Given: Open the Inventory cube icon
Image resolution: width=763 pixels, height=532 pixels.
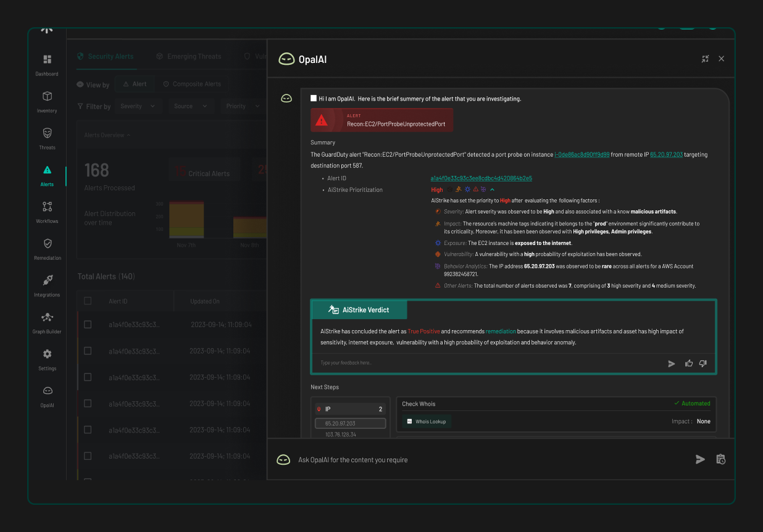Looking at the screenshot, I should (x=47, y=97).
